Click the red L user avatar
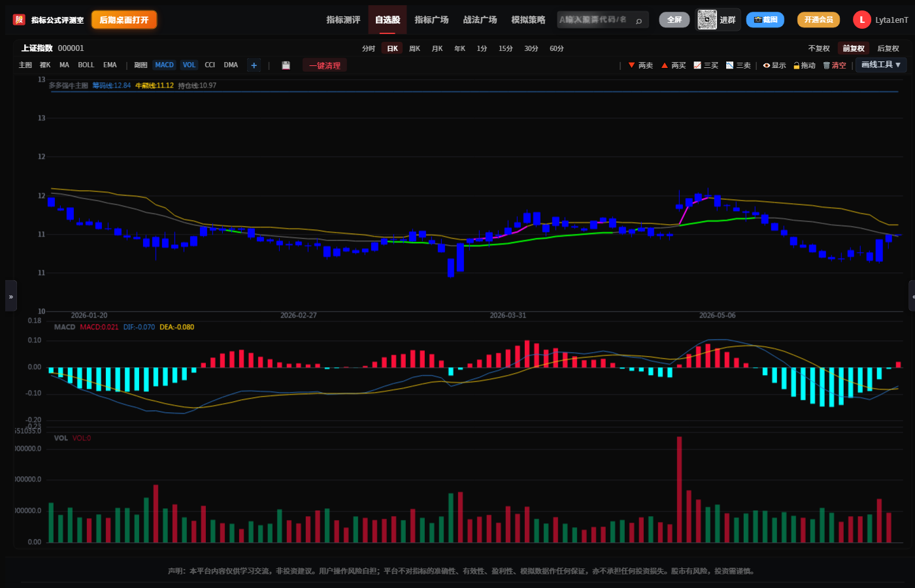 click(x=861, y=20)
